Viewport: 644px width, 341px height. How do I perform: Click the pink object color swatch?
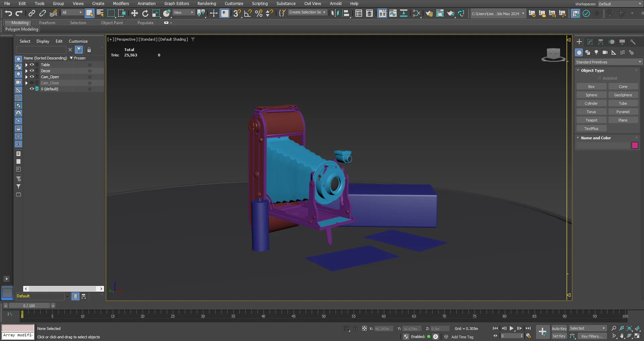tap(635, 145)
